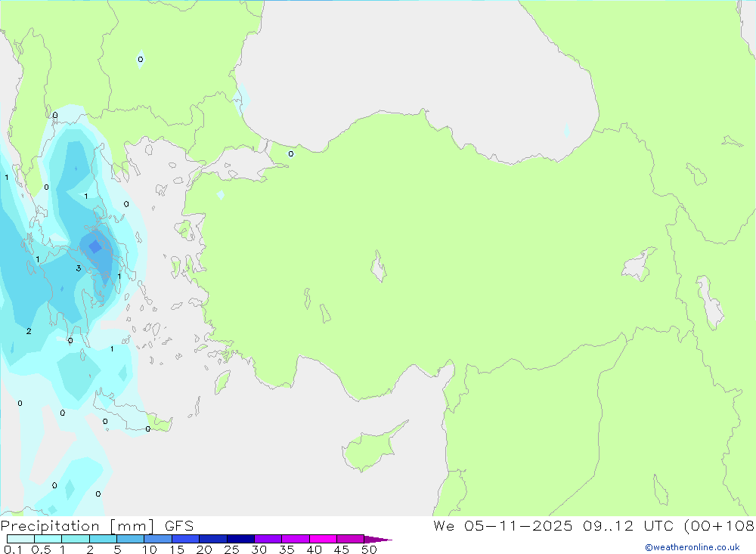Click the legend label '35'
Image resolution: width=756 pixels, height=554 pixels.
click(x=287, y=549)
